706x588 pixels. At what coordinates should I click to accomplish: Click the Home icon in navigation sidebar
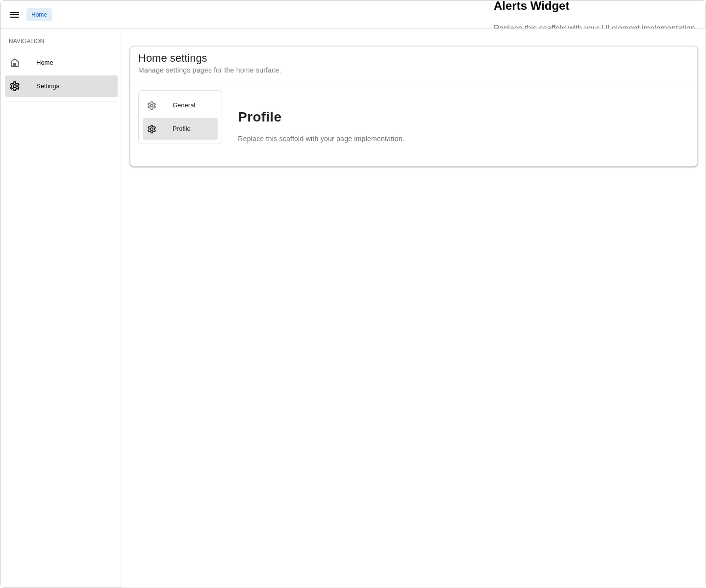click(x=15, y=63)
